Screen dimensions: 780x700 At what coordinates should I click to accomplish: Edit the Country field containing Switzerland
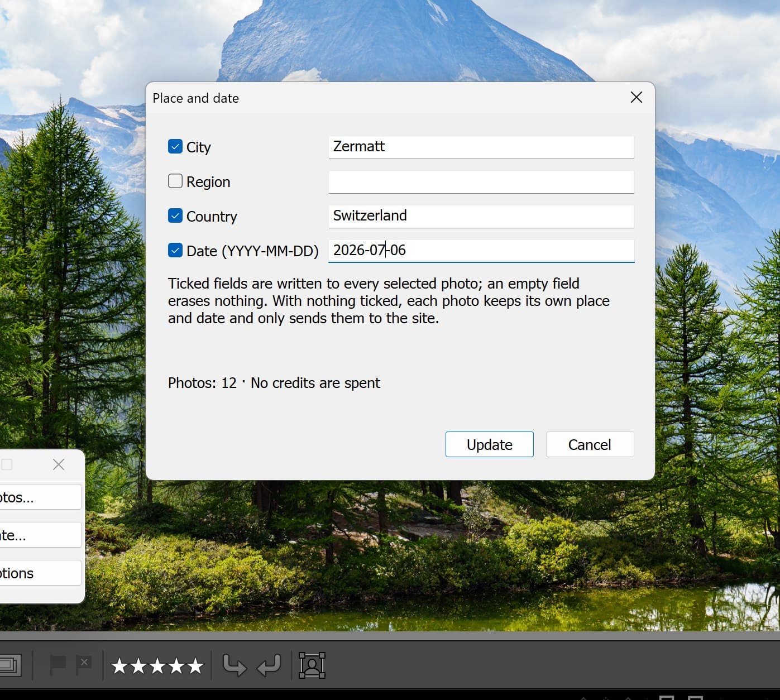click(x=481, y=217)
